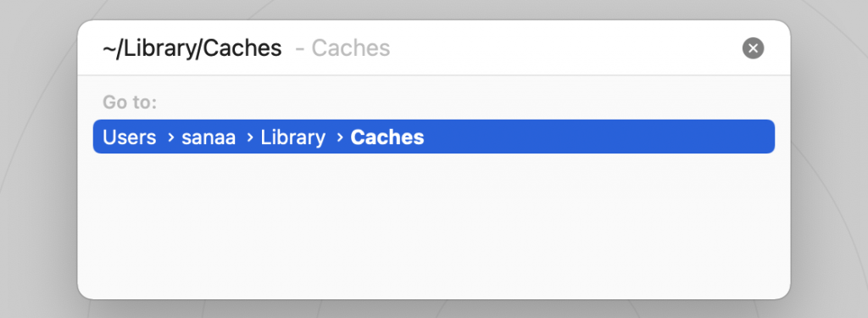Place cursor on "Library" in typed path
Viewport: 868px width, 318px height.
[x=157, y=48]
